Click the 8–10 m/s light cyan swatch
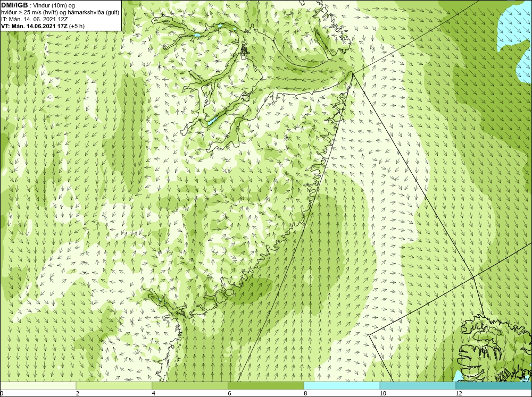The image size is (532, 397). coord(342,386)
